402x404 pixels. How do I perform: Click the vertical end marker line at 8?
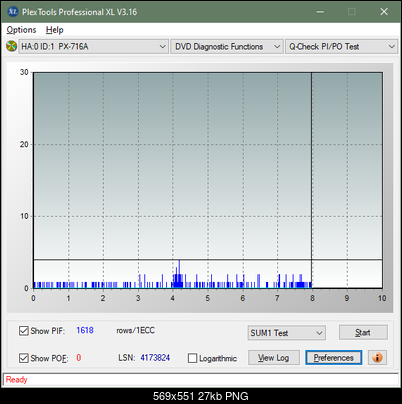point(312,180)
